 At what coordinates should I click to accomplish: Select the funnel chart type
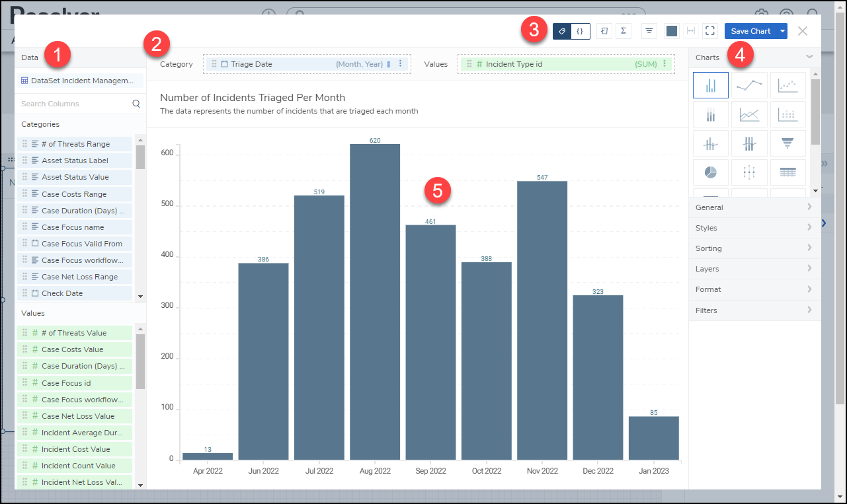[x=787, y=143]
